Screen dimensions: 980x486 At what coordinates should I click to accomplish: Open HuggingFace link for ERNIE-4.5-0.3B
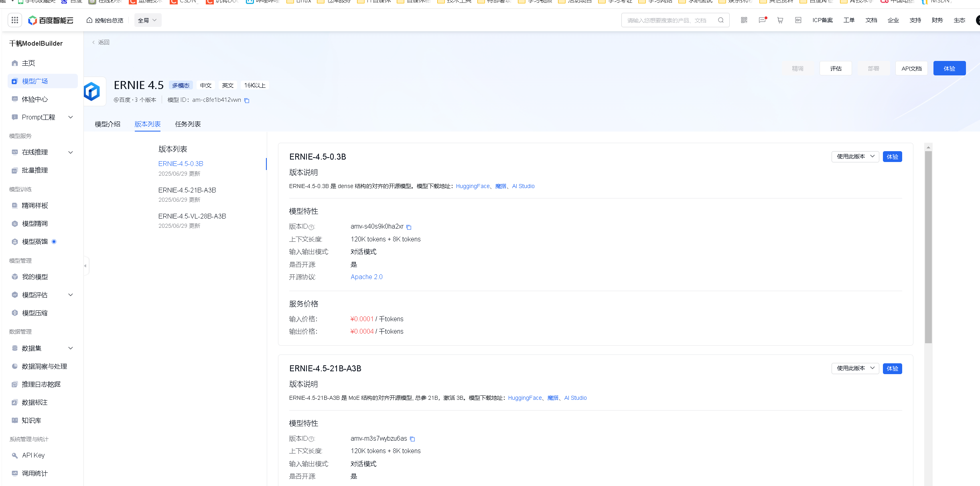[473, 186]
